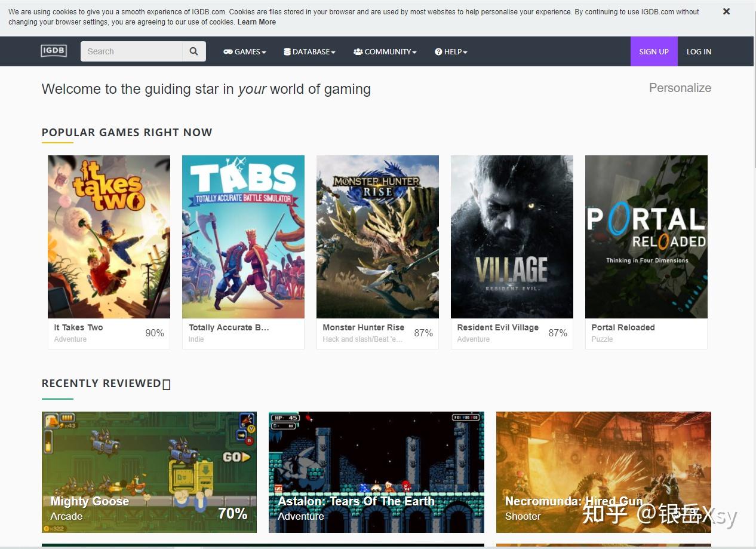This screenshot has width=756, height=549.
Task: Open the Database dropdown menu
Action: click(x=309, y=52)
